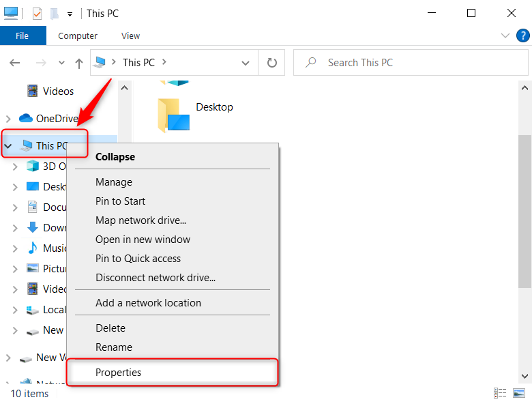The height and width of the screenshot is (404, 532).
Task: Click the Videos film icon in Quick access
Action: [x=33, y=91]
